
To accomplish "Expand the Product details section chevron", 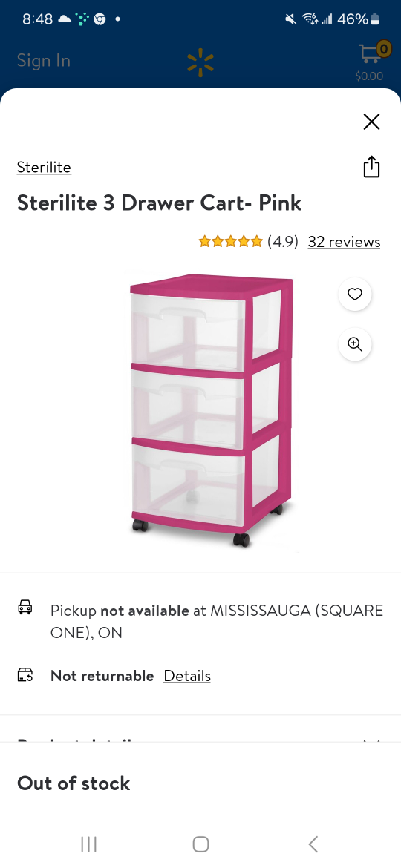I will pyautogui.click(x=371, y=742).
